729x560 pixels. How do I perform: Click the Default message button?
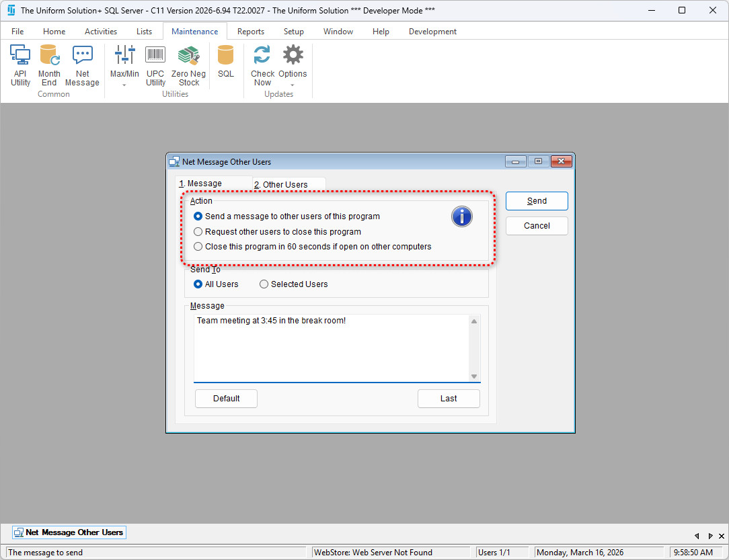click(x=226, y=399)
